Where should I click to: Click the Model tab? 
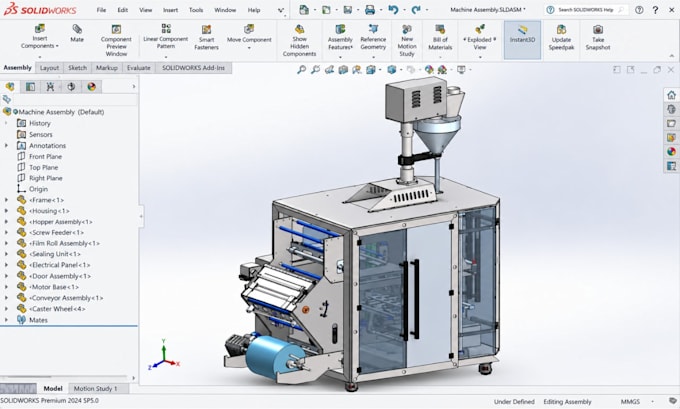tap(53, 389)
